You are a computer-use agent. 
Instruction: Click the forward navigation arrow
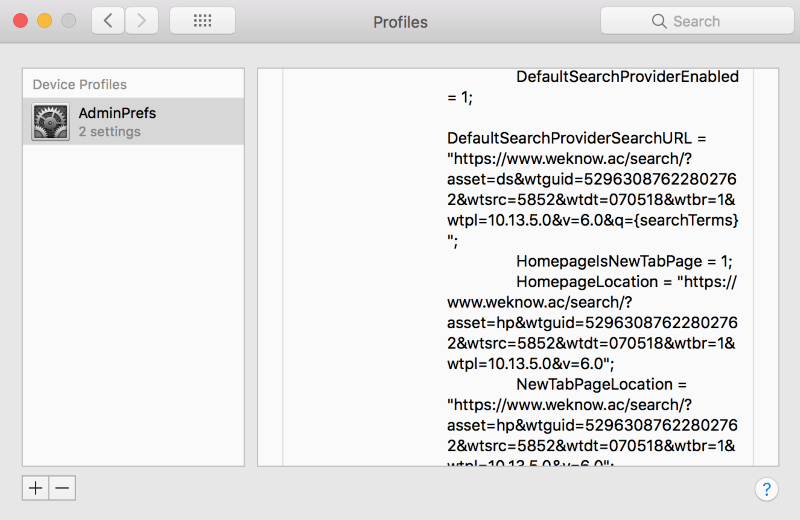pyautogui.click(x=141, y=21)
